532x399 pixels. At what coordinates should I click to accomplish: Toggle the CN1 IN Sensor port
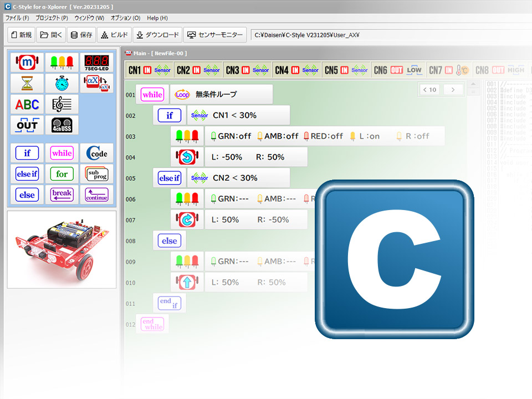click(x=150, y=70)
